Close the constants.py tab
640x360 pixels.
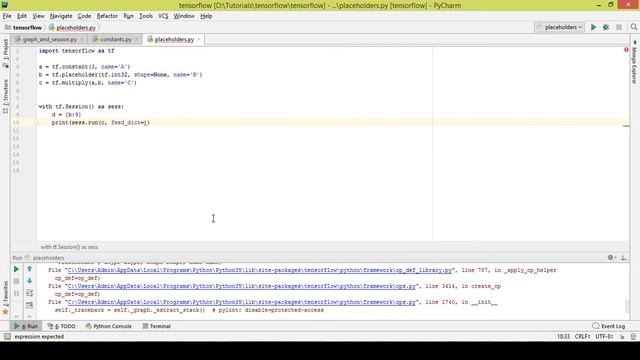(136, 39)
